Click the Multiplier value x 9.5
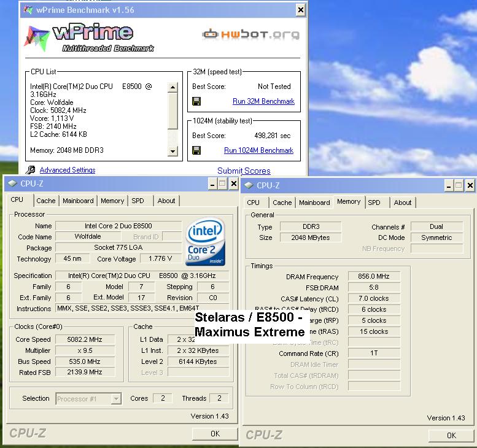This screenshot has height=448, width=477. (x=85, y=350)
